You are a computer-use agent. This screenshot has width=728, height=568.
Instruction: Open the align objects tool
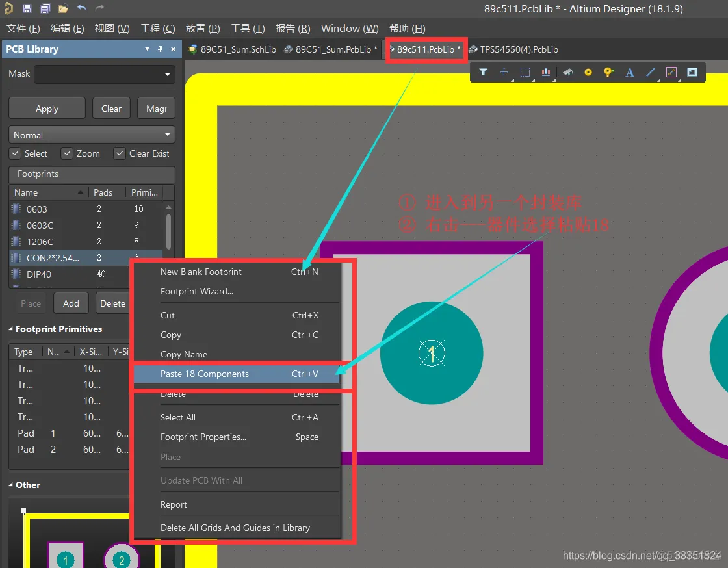[546, 72]
